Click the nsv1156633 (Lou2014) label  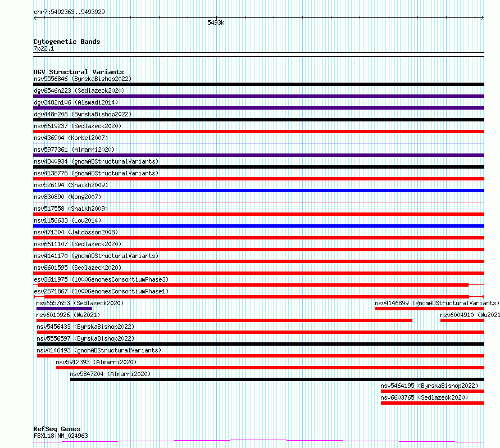point(67,220)
